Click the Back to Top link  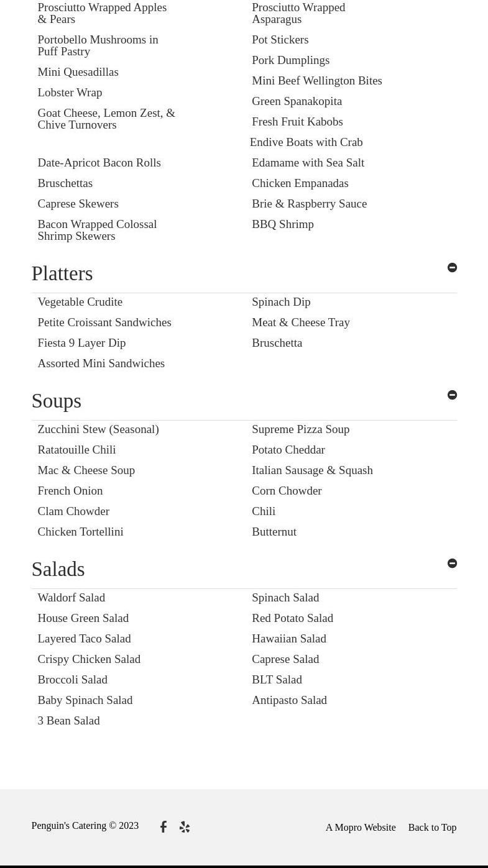pos(432,828)
